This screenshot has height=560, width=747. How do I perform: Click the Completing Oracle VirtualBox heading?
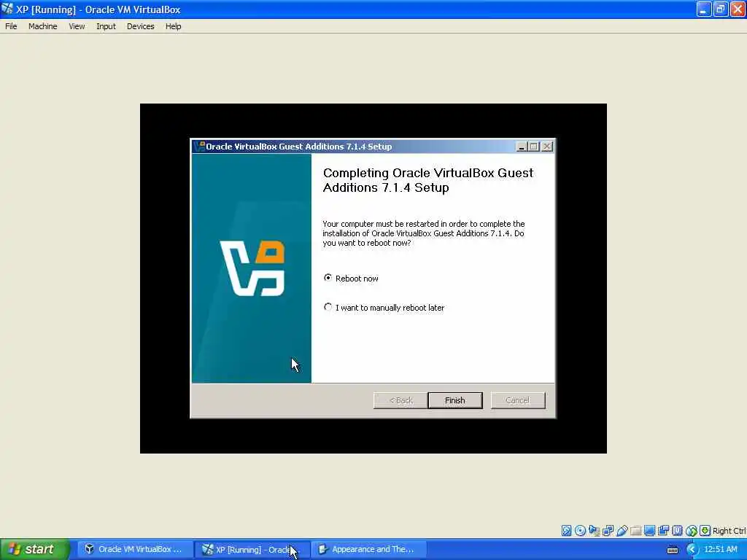pos(427,180)
